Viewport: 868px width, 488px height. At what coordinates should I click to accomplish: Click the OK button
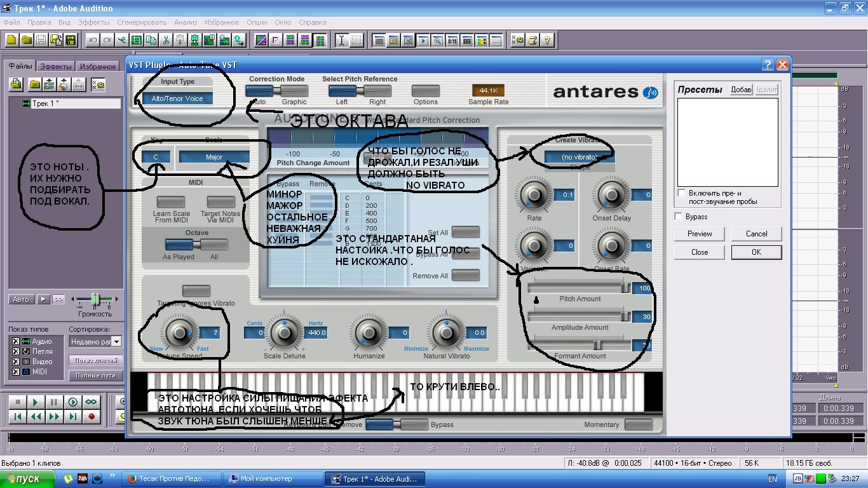(756, 252)
